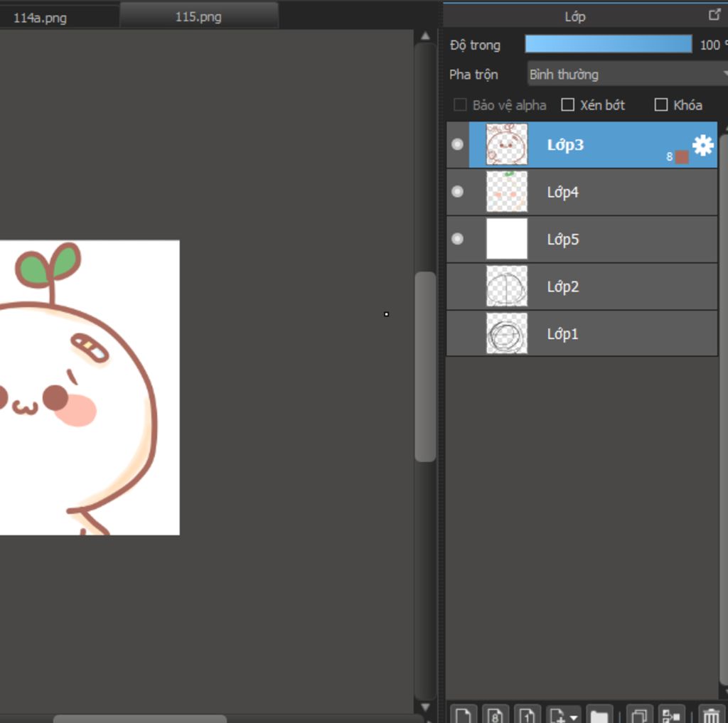This screenshot has height=723, width=728.
Task: Open the Lớp3 layer settings gear
Action: [x=702, y=145]
